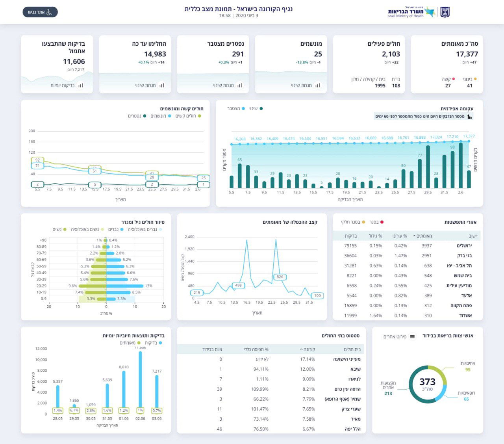Hide the חולים קשים series in the legend

point(189,116)
